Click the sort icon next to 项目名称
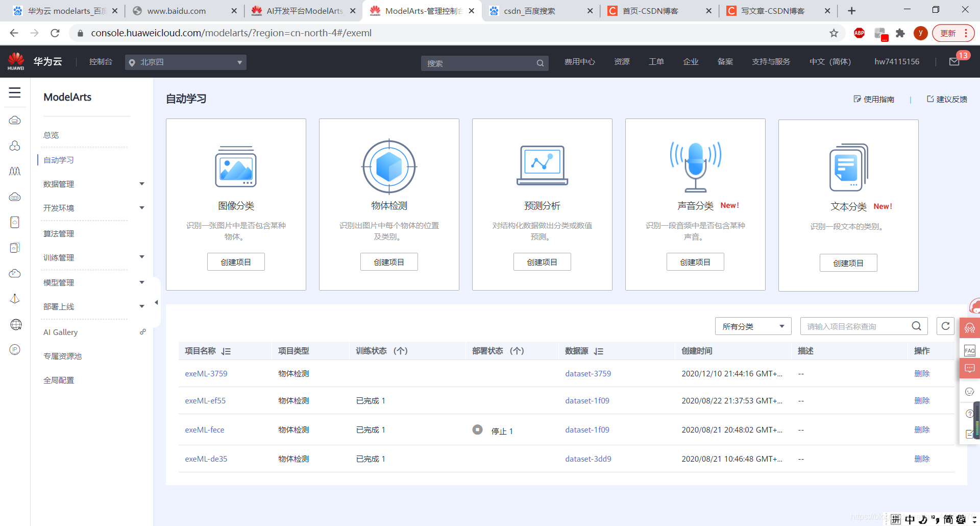This screenshot has height=526, width=980. pyautogui.click(x=226, y=351)
